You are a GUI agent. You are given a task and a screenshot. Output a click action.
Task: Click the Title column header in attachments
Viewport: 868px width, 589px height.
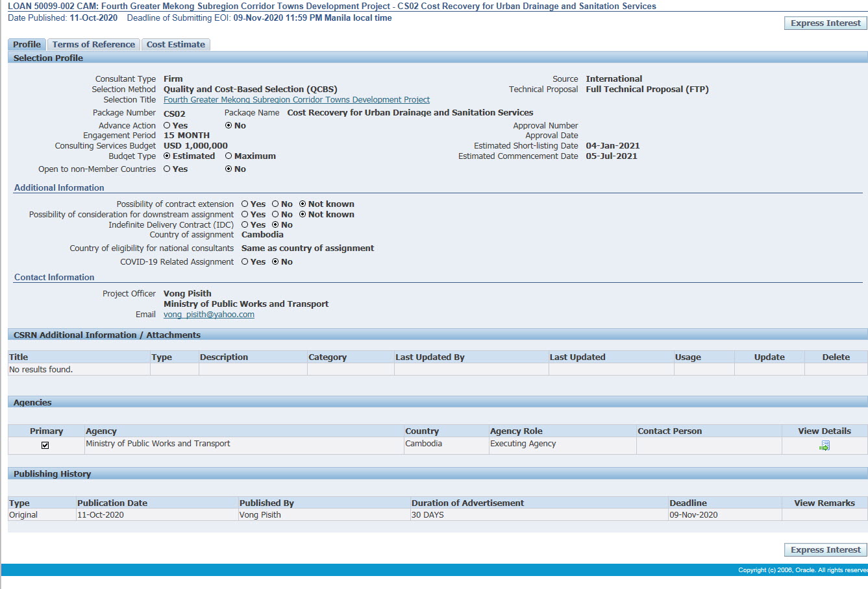click(x=79, y=357)
